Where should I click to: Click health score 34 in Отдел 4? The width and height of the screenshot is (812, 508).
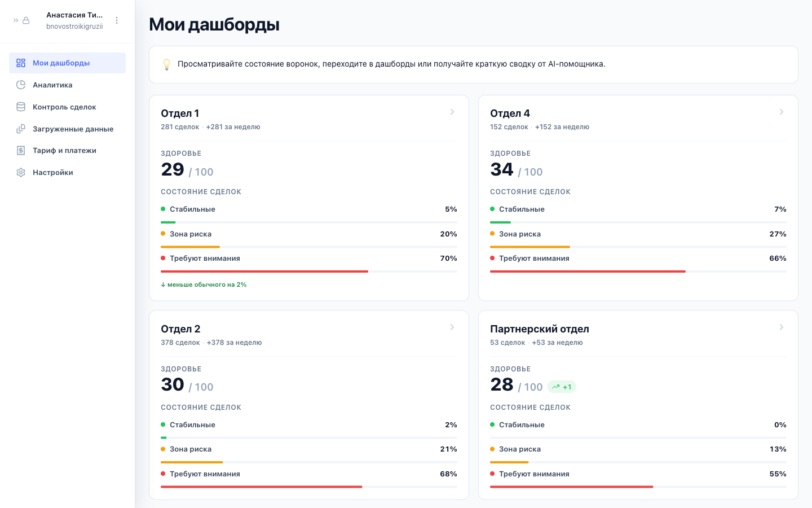[502, 169]
